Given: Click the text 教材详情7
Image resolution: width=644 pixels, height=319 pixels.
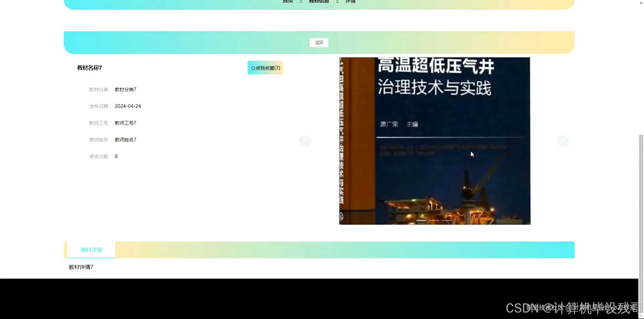Looking at the screenshot, I should 81,267.
